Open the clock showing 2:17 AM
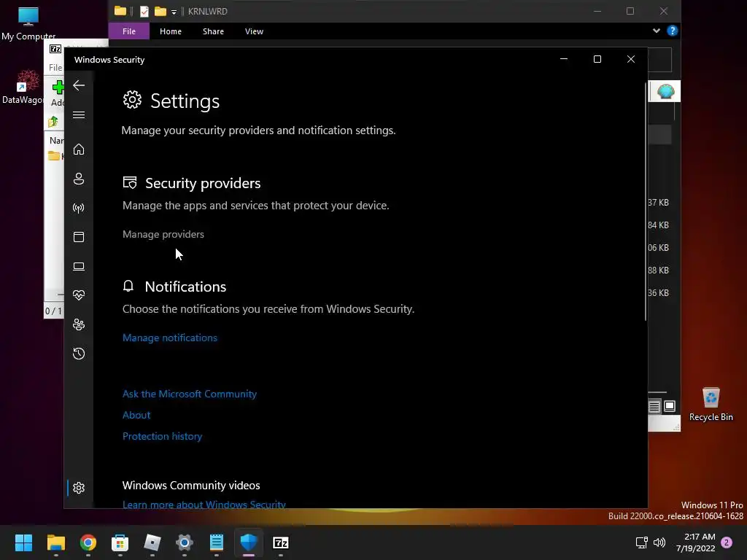 [x=696, y=542]
